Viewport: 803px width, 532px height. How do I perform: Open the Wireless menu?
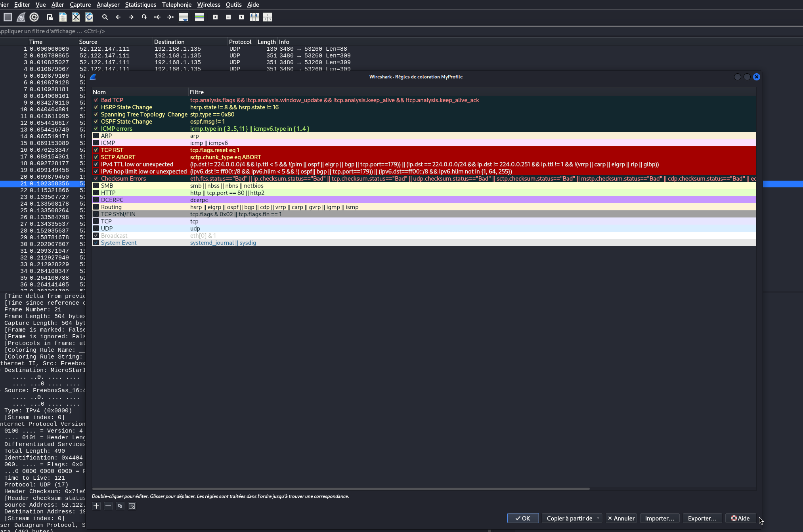pos(208,5)
